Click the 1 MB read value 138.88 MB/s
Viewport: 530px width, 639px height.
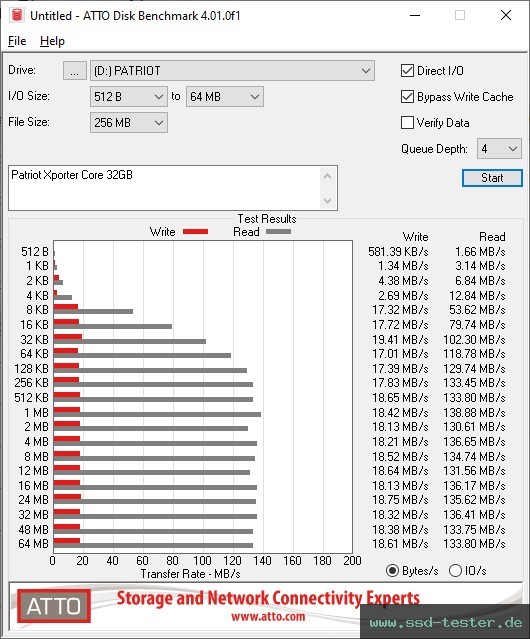474,412
